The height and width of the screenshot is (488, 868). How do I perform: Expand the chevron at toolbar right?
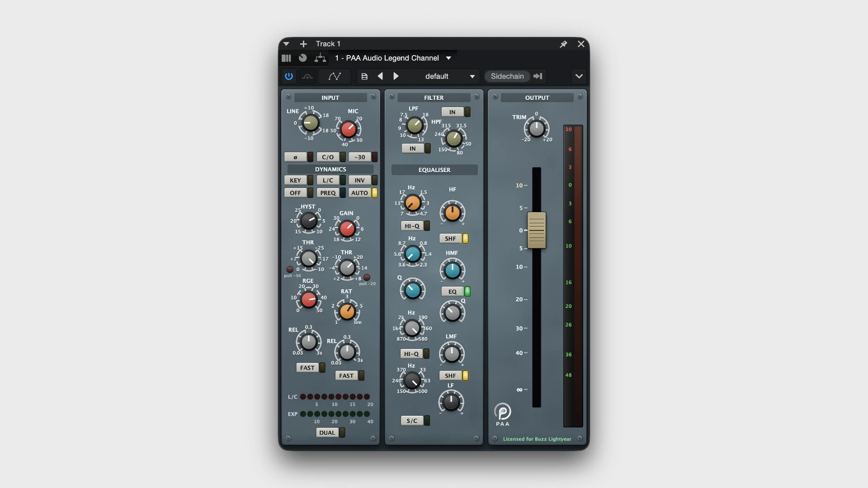[579, 76]
